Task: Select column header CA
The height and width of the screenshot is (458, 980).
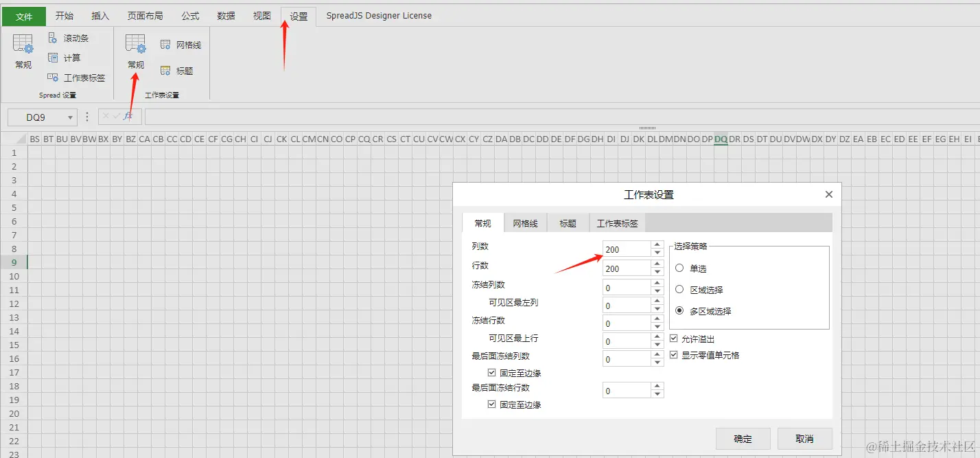Action: coord(144,139)
